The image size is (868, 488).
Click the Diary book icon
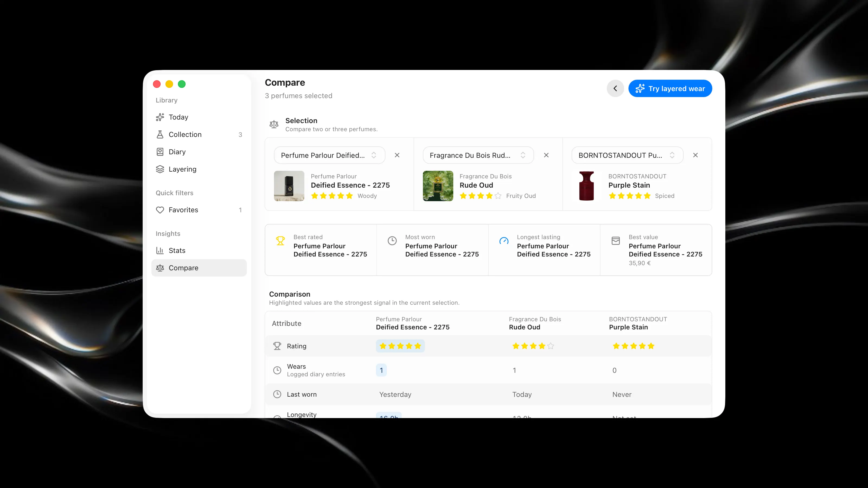coord(160,152)
